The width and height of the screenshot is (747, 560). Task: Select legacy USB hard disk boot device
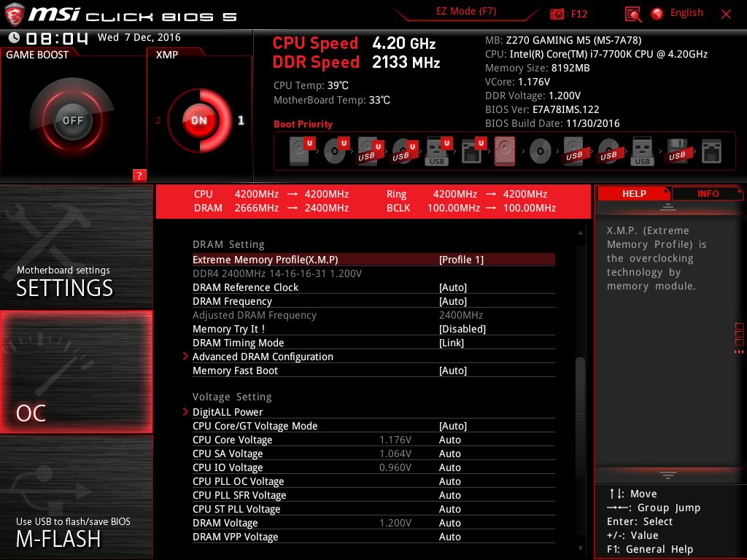pos(574,151)
